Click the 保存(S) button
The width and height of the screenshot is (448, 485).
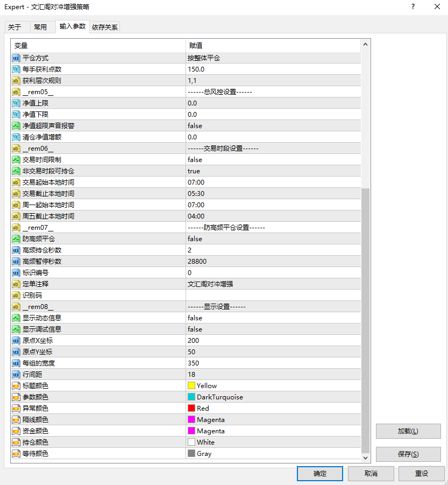click(x=407, y=454)
